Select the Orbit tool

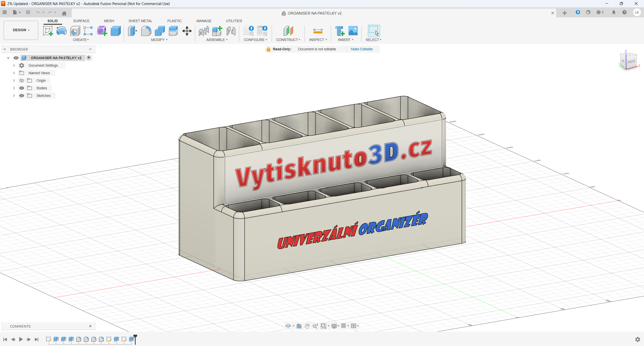[288, 326]
